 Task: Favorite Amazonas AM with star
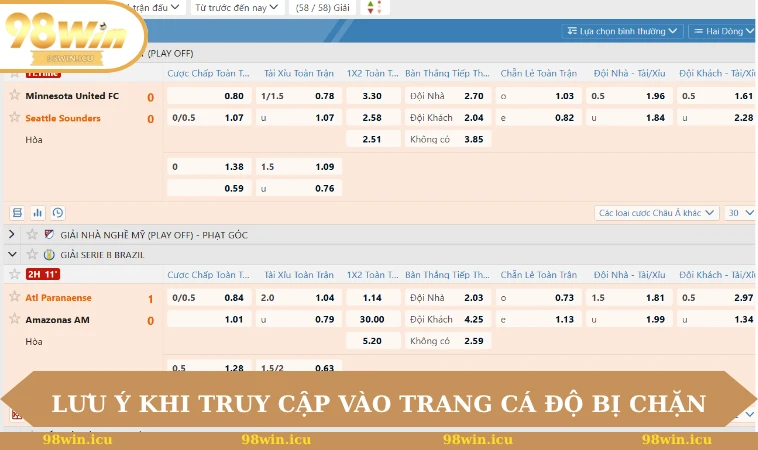(15, 319)
